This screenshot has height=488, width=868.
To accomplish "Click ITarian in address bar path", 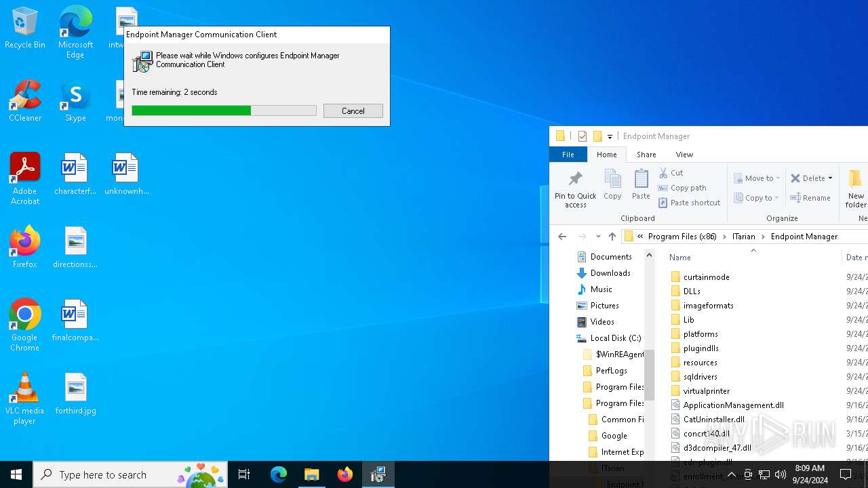I will (744, 237).
